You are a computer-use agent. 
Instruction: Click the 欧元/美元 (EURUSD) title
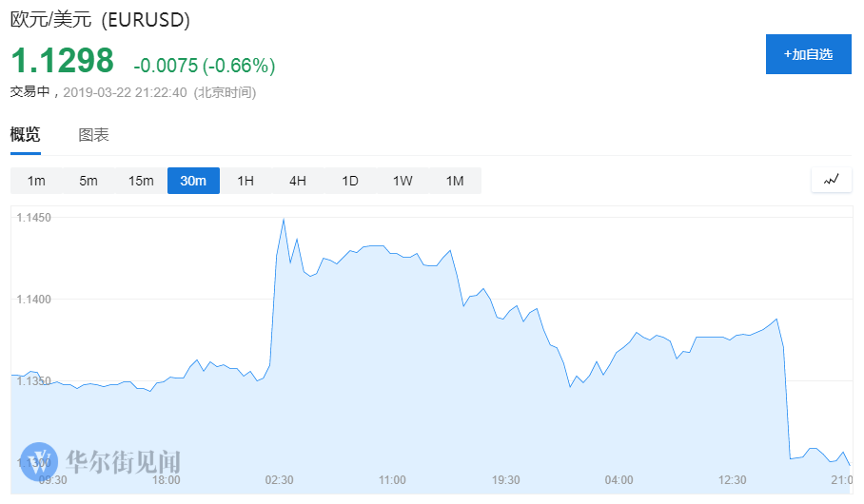[x=100, y=19]
